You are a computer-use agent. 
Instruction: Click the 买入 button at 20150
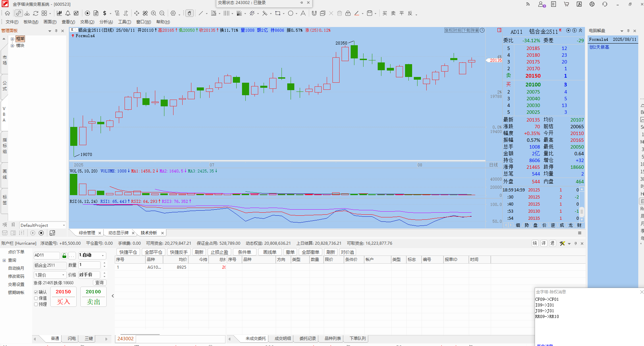click(x=63, y=297)
